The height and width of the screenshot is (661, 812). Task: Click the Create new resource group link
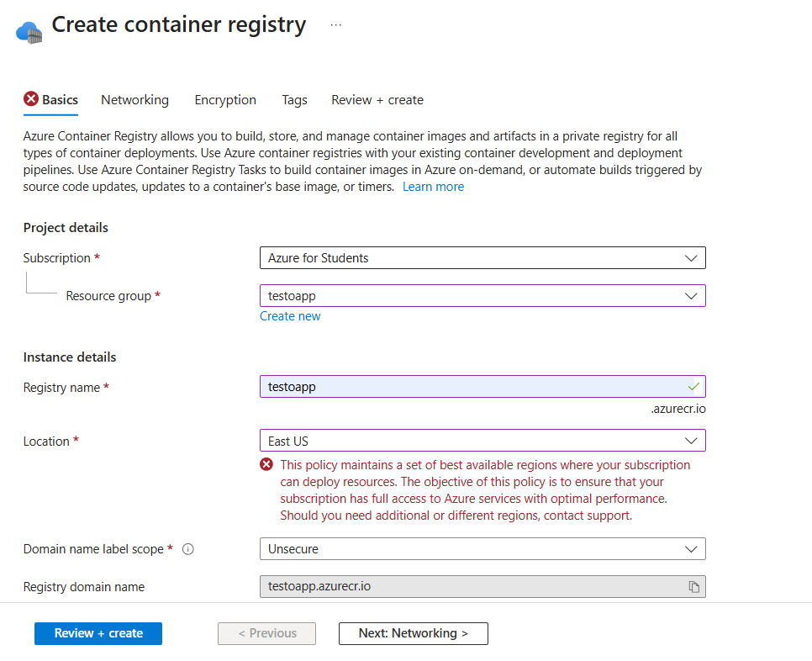coord(290,316)
